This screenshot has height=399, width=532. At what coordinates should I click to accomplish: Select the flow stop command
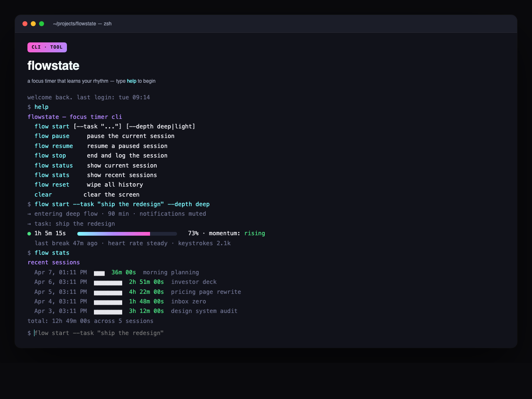coord(50,155)
